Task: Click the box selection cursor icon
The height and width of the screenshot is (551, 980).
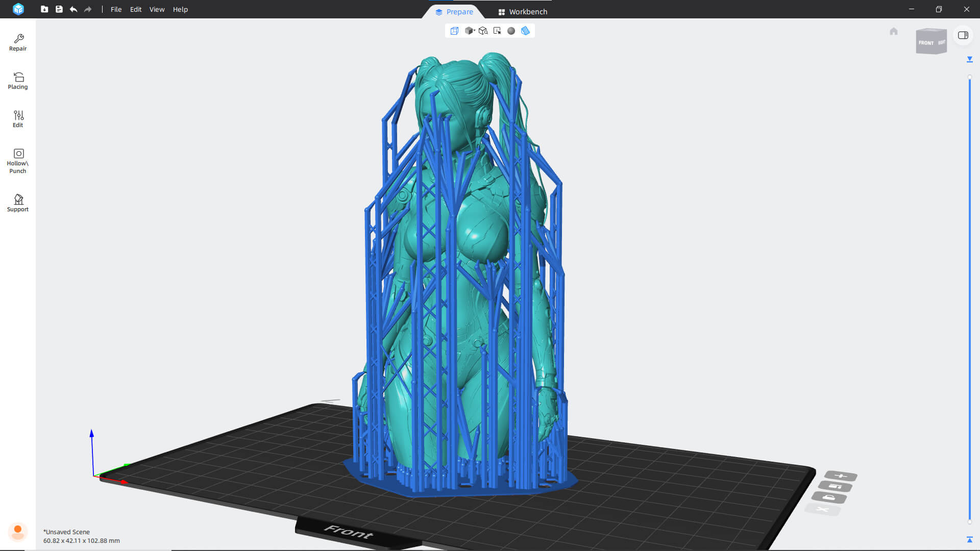Action: point(497,31)
